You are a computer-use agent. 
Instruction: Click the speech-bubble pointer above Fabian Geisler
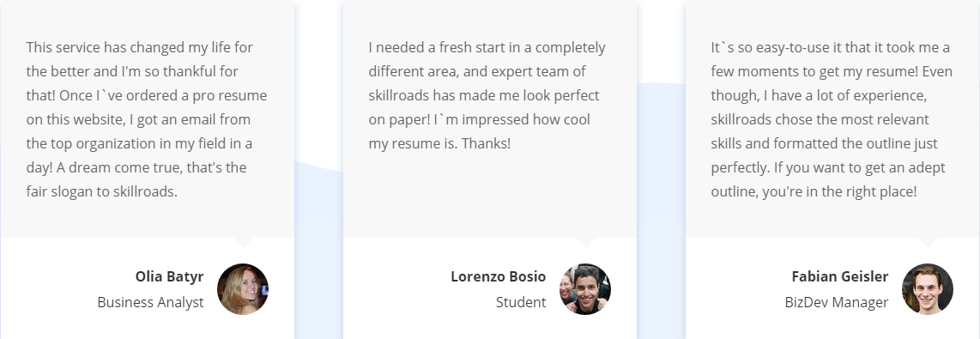point(929,242)
